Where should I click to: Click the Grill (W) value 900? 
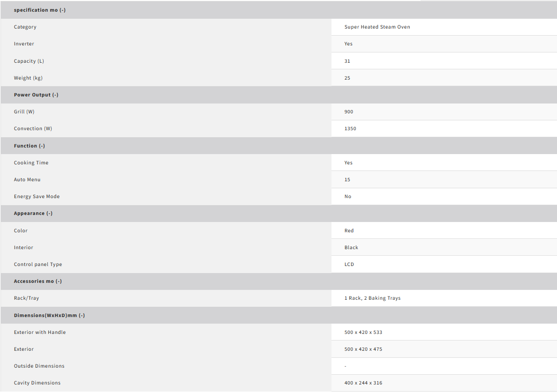pyautogui.click(x=349, y=111)
